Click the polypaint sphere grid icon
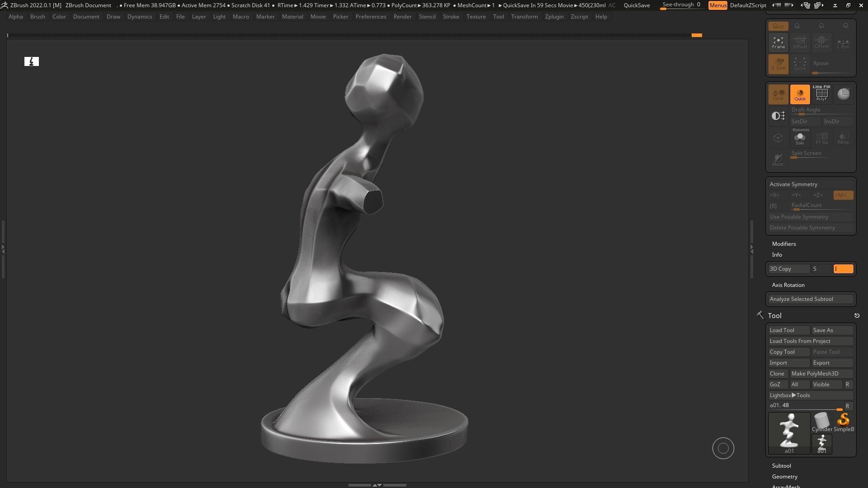The height and width of the screenshot is (488, 868). pos(843,94)
